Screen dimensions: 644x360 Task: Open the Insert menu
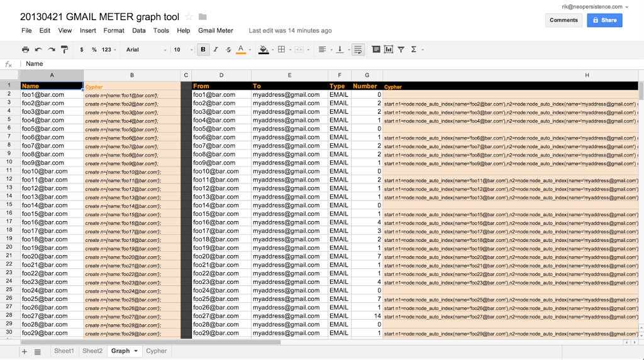(x=88, y=31)
